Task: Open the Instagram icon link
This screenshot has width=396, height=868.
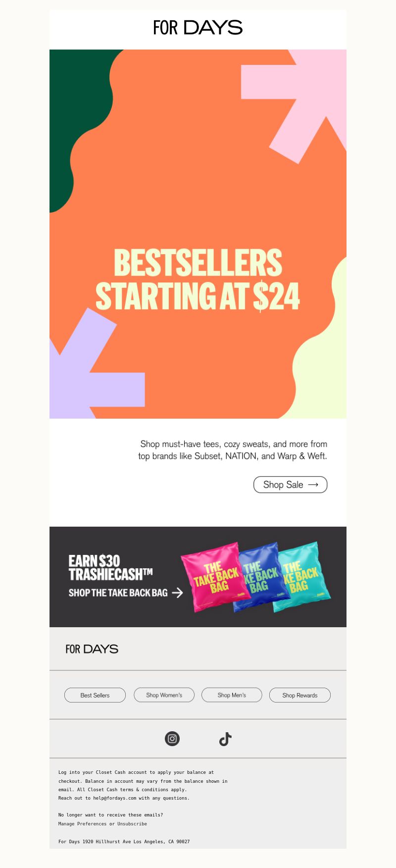Action: pyautogui.click(x=172, y=739)
